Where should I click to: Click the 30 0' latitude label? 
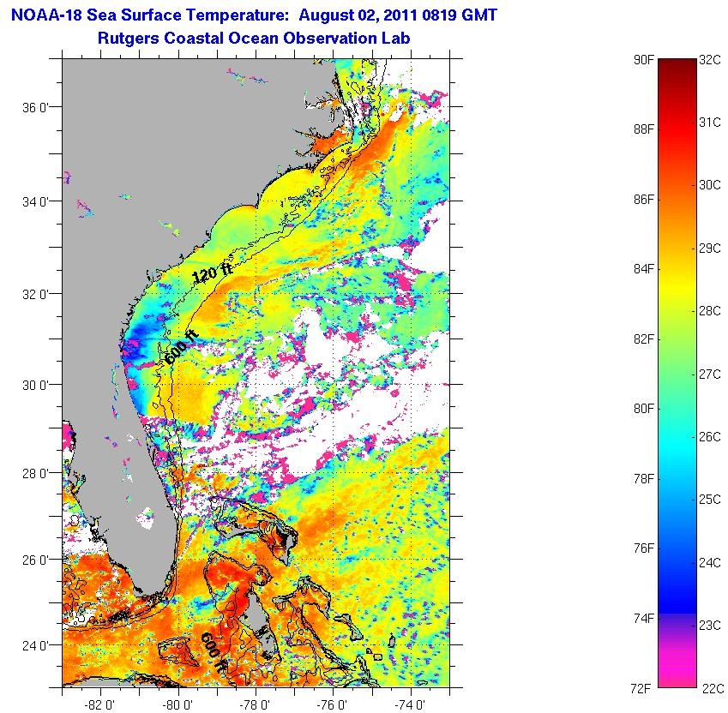(x=35, y=385)
